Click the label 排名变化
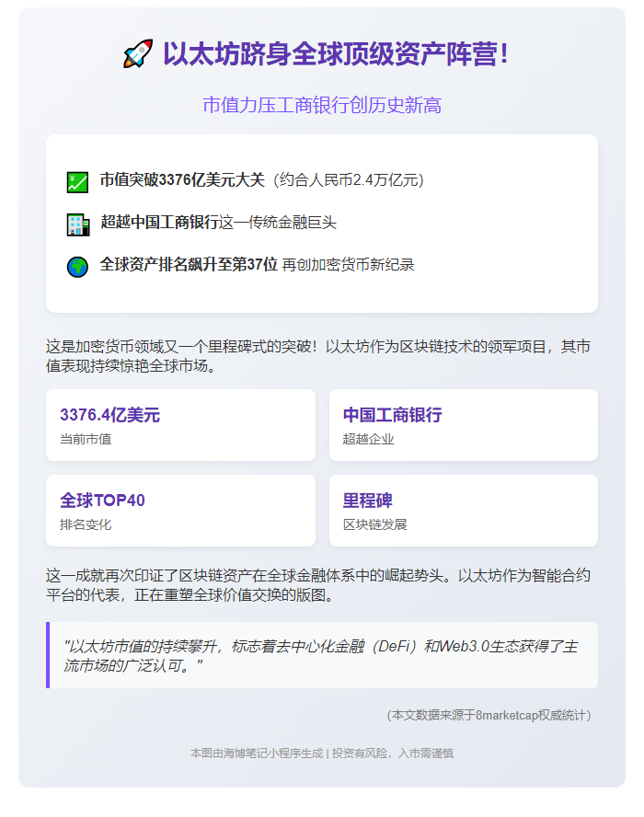This screenshot has width=644, height=817. (x=86, y=524)
